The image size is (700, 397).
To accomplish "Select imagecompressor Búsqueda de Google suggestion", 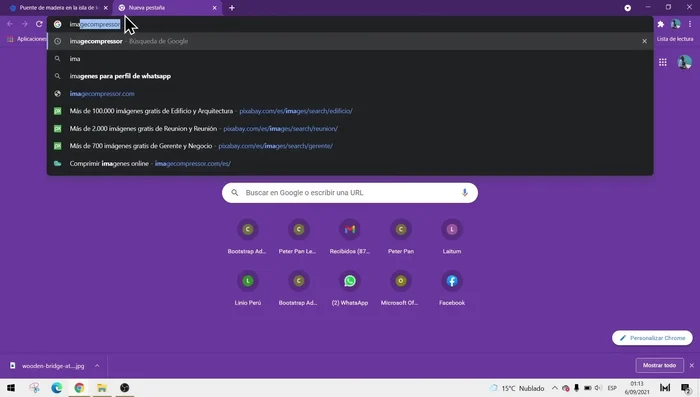I will coord(350,41).
